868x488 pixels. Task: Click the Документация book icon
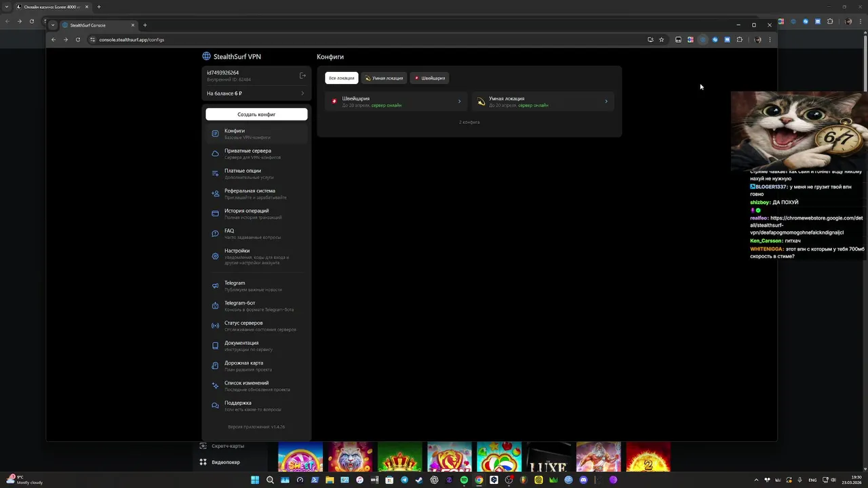coord(215,346)
